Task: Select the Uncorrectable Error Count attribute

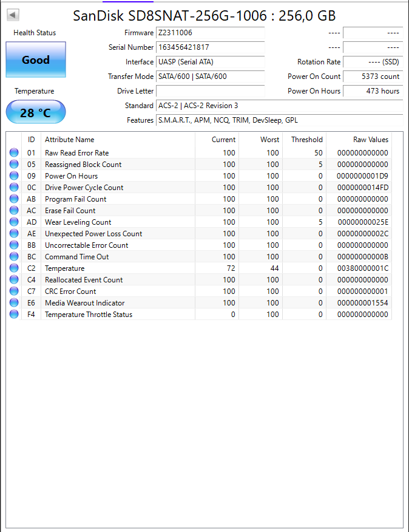Action: tap(87, 245)
